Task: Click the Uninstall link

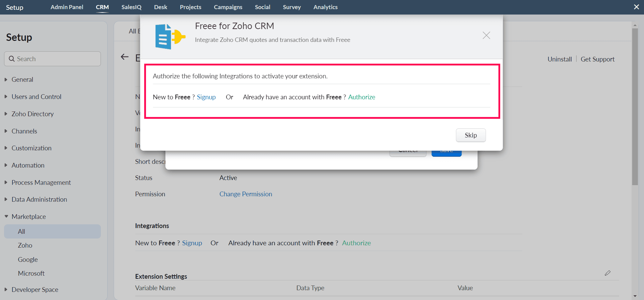Action: point(560,59)
